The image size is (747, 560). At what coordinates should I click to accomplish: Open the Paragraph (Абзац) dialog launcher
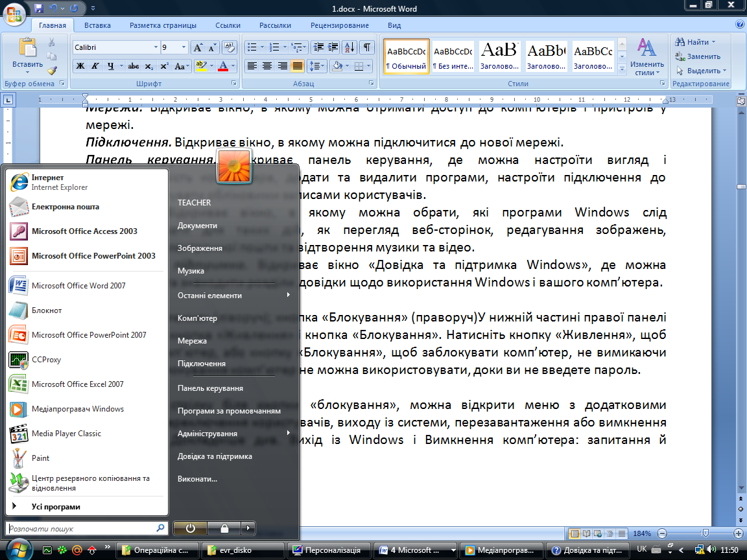click(x=371, y=84)
